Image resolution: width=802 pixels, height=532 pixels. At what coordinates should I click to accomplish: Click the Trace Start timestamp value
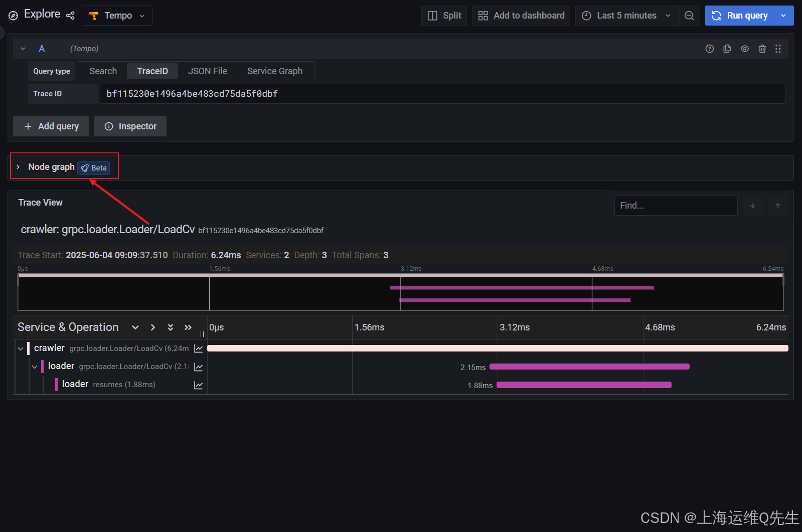[117, 255]
